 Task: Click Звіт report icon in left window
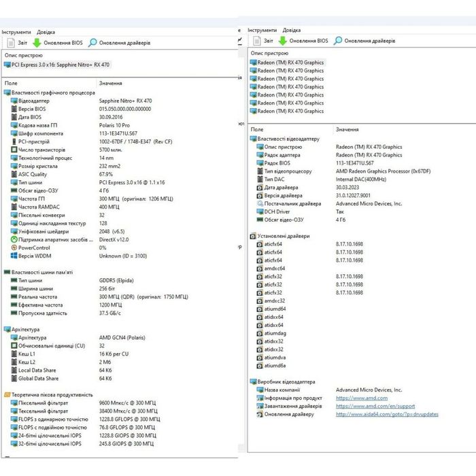(x=11, y=43)
